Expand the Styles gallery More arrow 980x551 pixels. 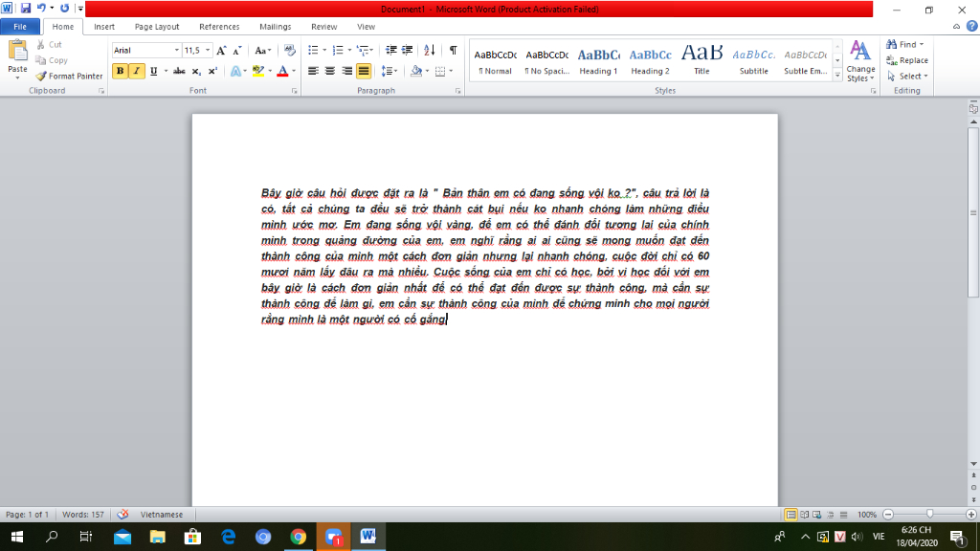(x=837, y=76)
